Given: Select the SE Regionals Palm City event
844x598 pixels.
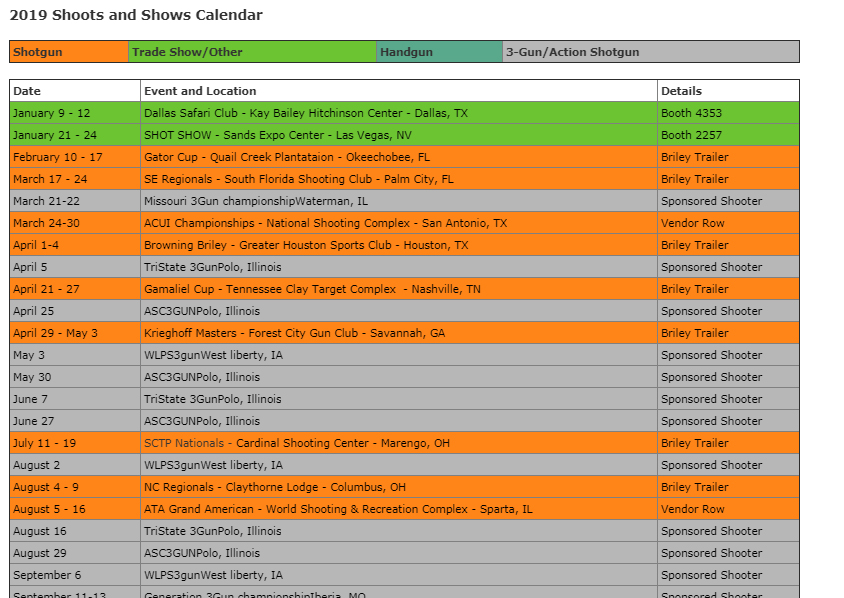Looking at the screenshot, I should coord(399,179).
